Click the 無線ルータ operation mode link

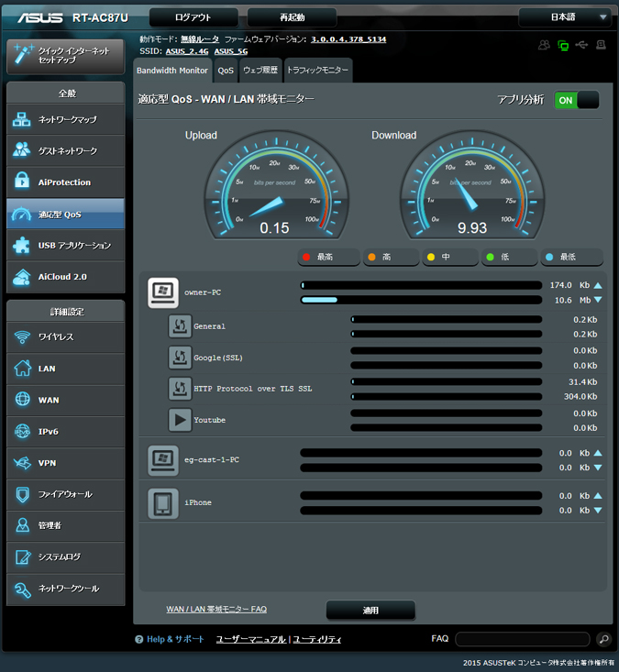(x=200, y=39)
